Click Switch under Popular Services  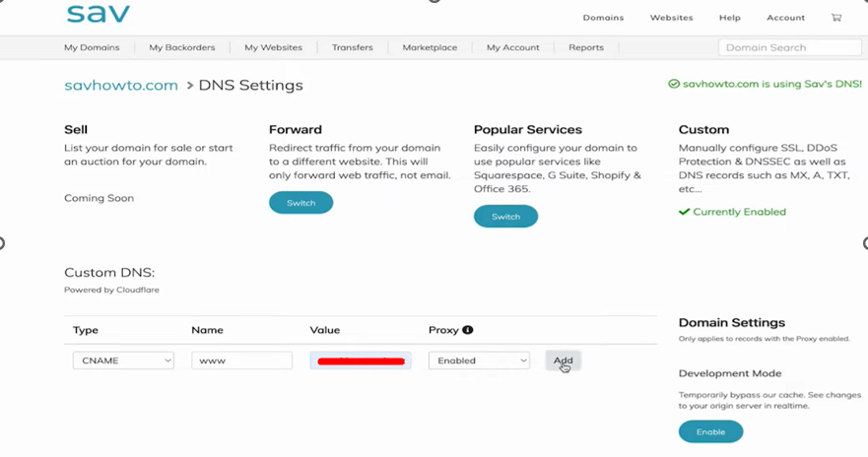[506, 217]
